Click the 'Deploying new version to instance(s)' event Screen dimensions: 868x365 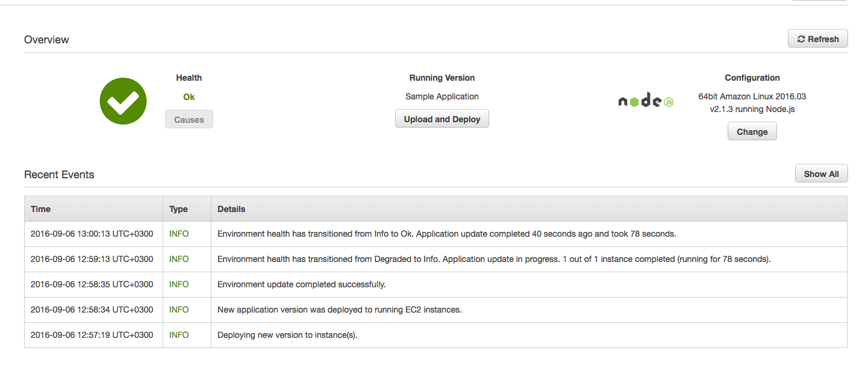pyautogui.click(x=287, y=335)
